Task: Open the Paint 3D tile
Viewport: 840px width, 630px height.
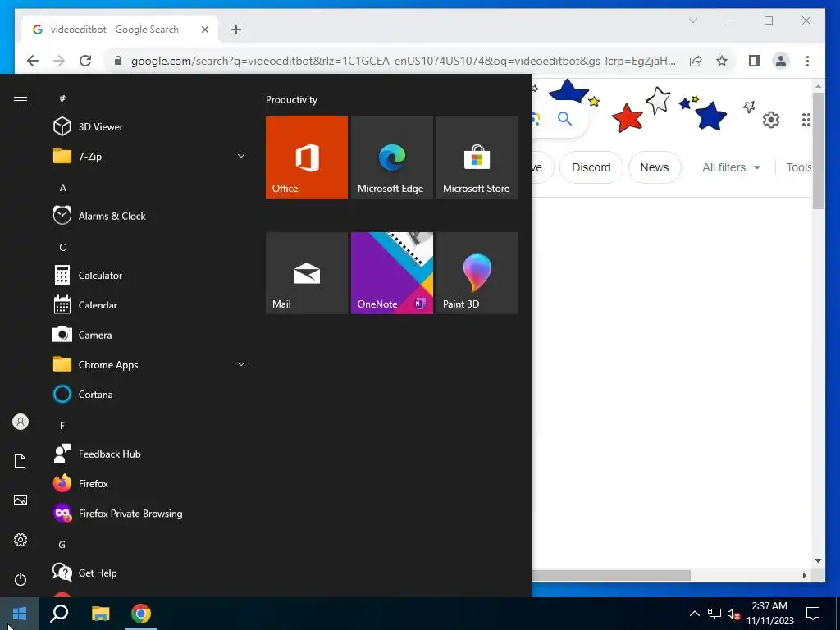Action: [x=477, y=272]
